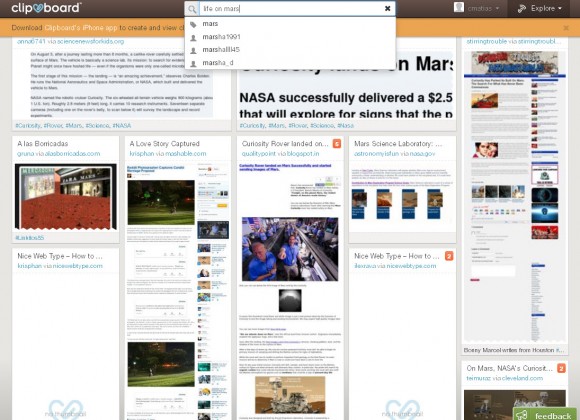This screenshot has width=580, height=420.
Task: Click the #NASA tag under the first clip
Action: pos(122,126)
